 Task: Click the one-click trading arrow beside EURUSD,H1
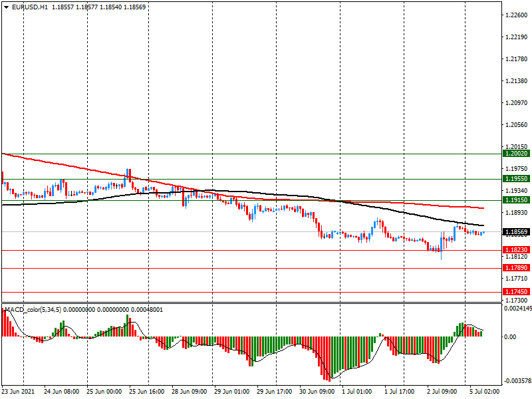[x=7, y=7]
